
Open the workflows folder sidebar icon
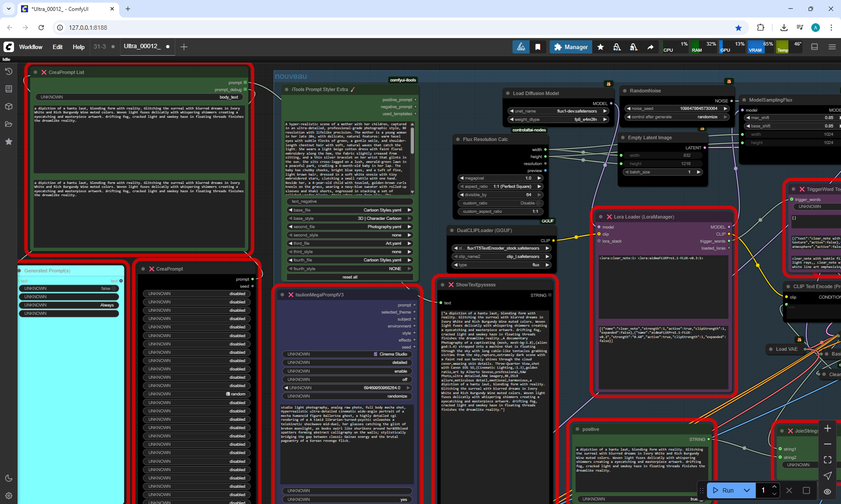click(8, 124)
